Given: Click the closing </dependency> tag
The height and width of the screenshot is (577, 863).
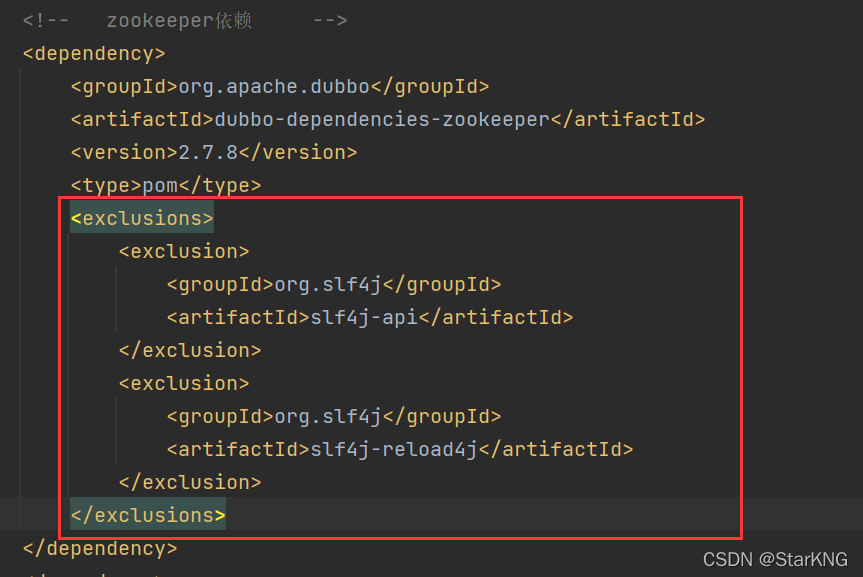Looking at the screenshot, I should (x=100, y=548).
